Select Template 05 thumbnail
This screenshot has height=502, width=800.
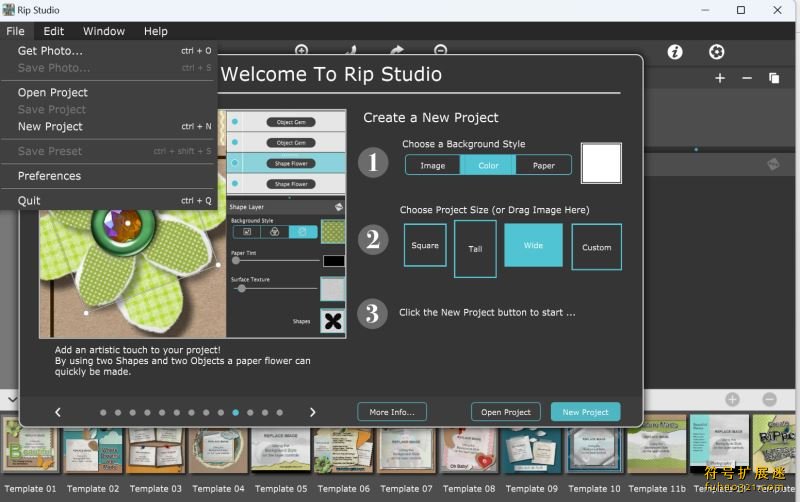[281, 449]
